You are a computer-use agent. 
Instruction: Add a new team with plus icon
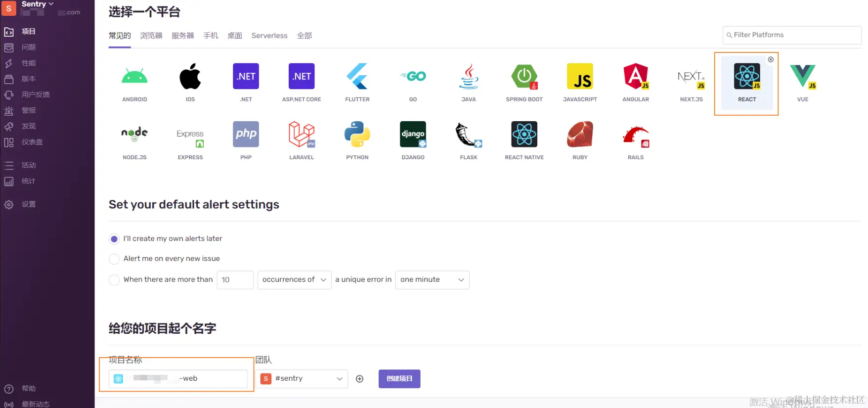[x=360, y=379]
